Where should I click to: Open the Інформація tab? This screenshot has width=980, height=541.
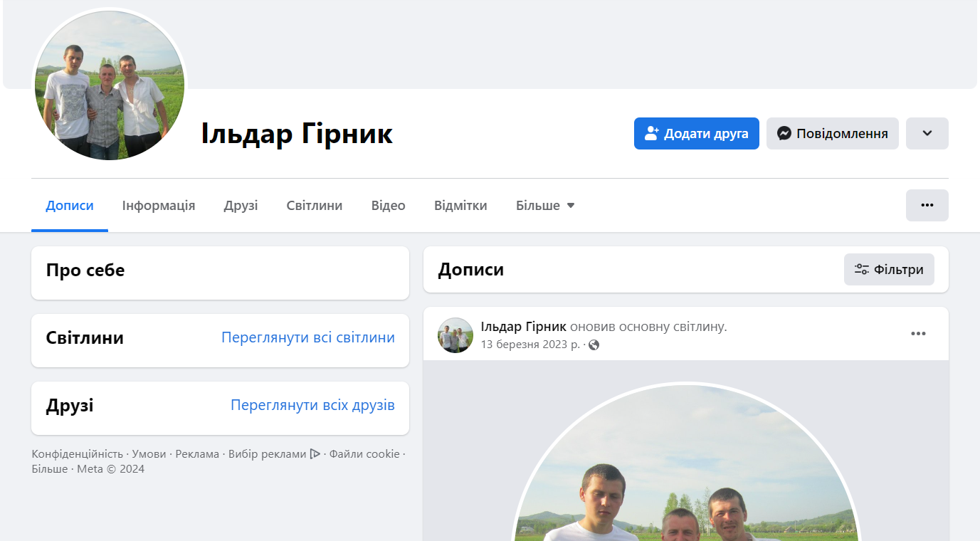tap(159, 206)
